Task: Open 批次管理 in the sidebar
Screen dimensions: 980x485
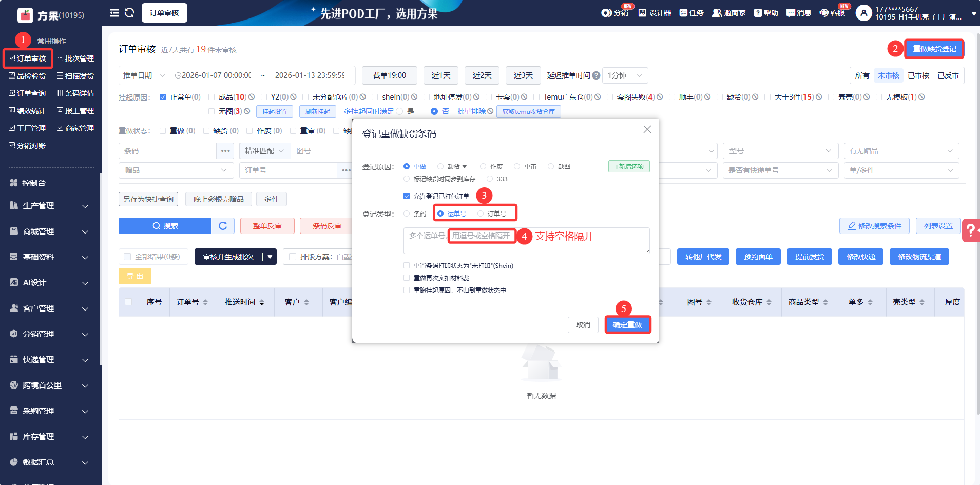Action: click(75, 59)
